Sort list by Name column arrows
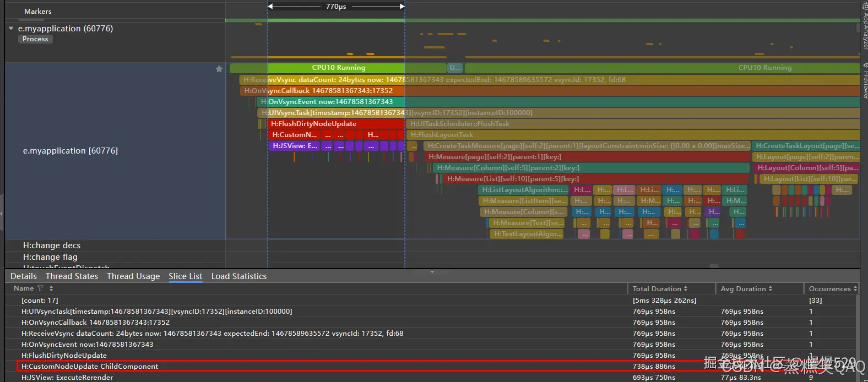This screenshot has height=382, width=868. click(51, 288)
